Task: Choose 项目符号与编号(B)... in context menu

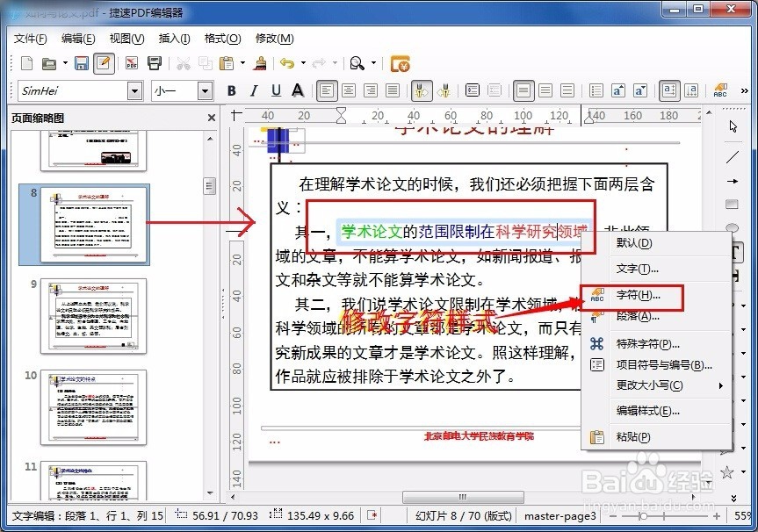Action: click(656, 365)
